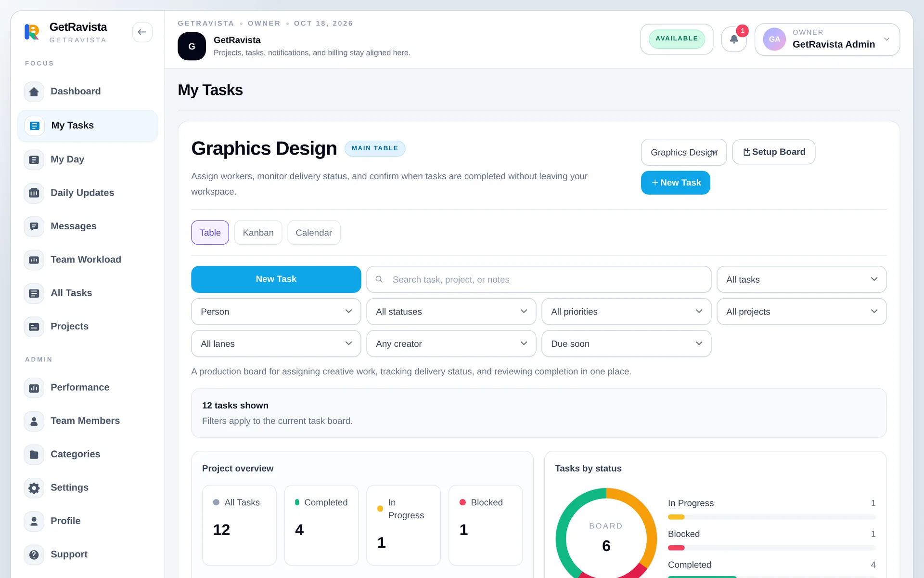Click the MAIN TABLE badge

click(374, 148)
